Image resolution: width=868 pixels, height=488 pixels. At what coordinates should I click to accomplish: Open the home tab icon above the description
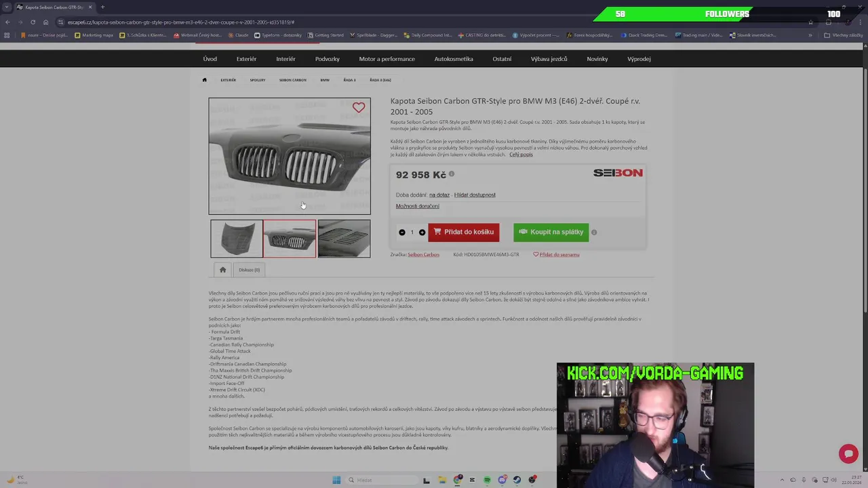point(222,270)
